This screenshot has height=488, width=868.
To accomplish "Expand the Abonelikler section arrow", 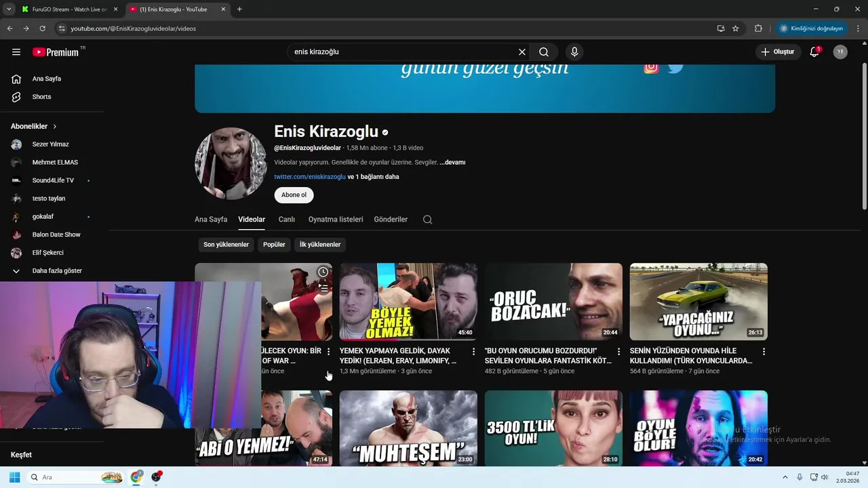I will click(x=55, y=126).
